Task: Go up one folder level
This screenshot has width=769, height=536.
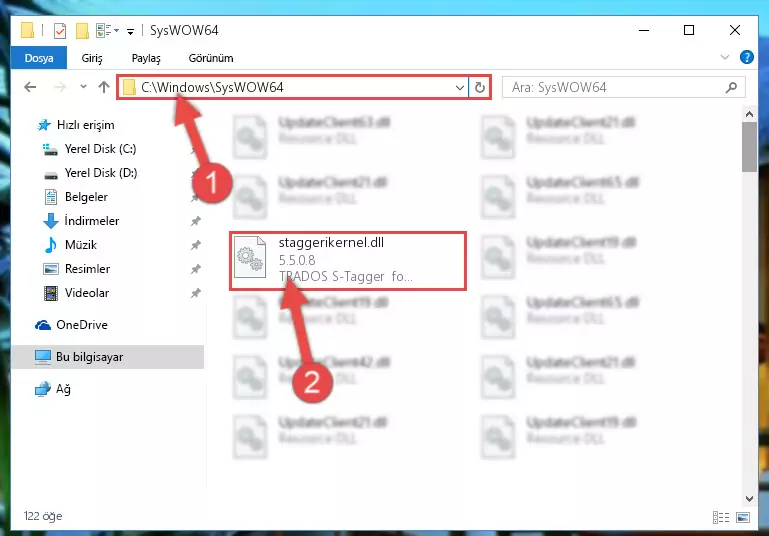Action: tap(103, 87)
